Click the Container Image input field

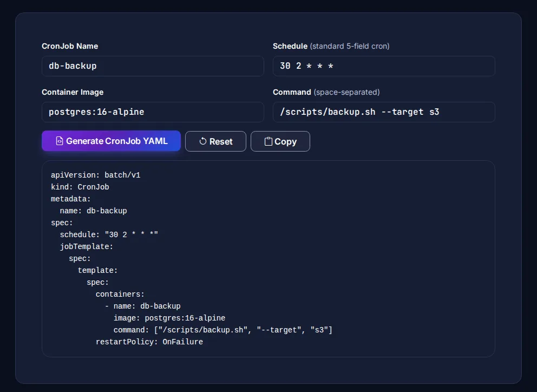point(153,112)
